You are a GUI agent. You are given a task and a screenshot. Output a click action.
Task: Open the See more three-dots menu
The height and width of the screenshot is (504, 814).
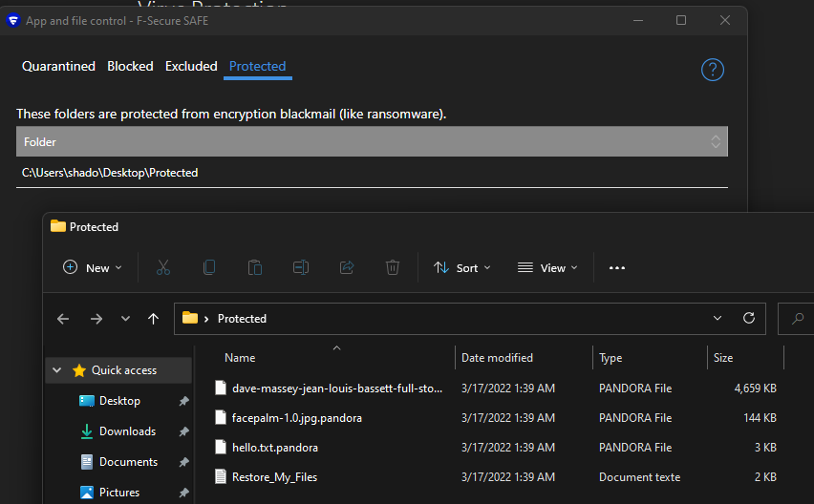click(617, 267)
